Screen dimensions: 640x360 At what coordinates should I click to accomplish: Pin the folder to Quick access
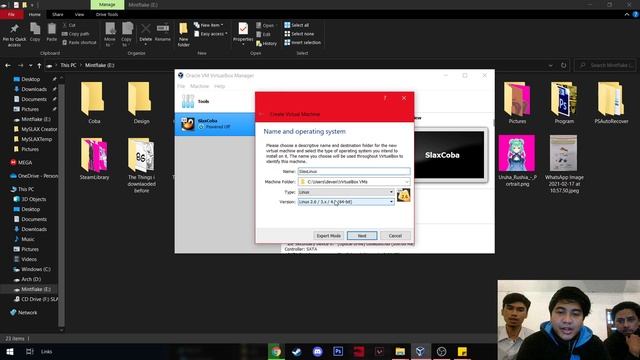[x=14, y=35]
